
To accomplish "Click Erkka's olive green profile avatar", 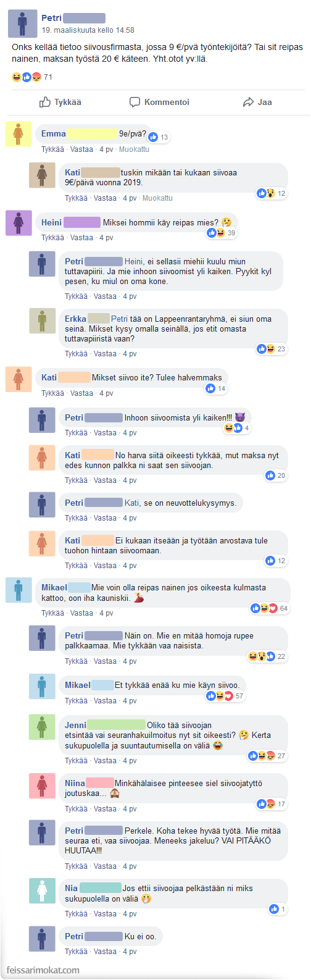I will [x=42, y=320].
